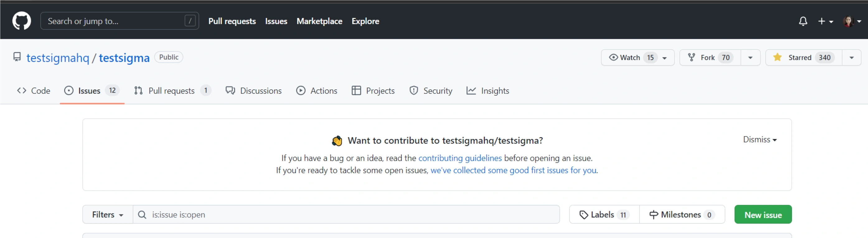868x238 pixels.
Task: Expand the Filters dropdown
Action: [107, 215]
